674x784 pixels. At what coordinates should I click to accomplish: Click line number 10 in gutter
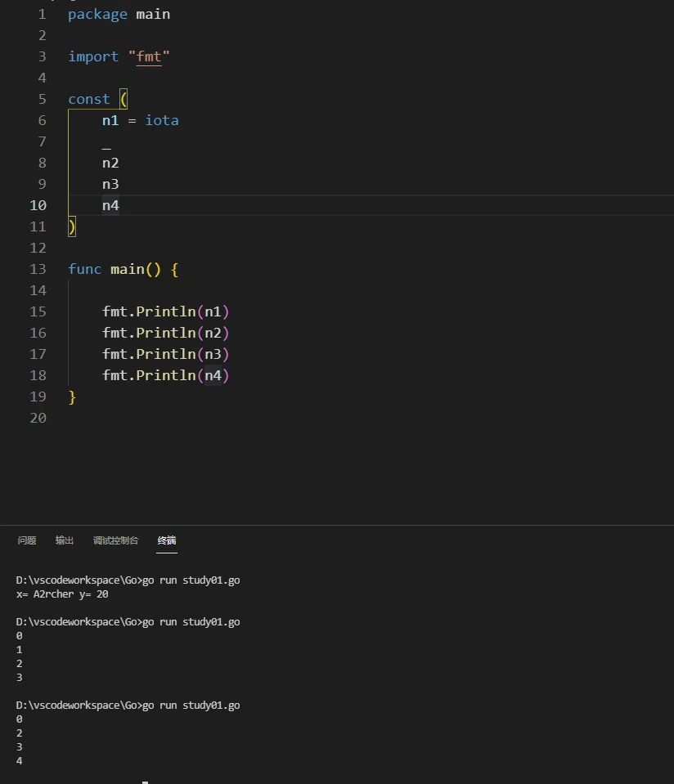click(x=38, y=205)
